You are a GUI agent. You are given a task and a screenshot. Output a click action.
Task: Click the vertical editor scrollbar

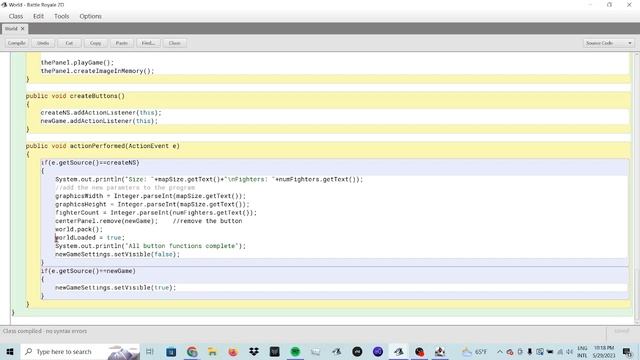tap(637, 188)
